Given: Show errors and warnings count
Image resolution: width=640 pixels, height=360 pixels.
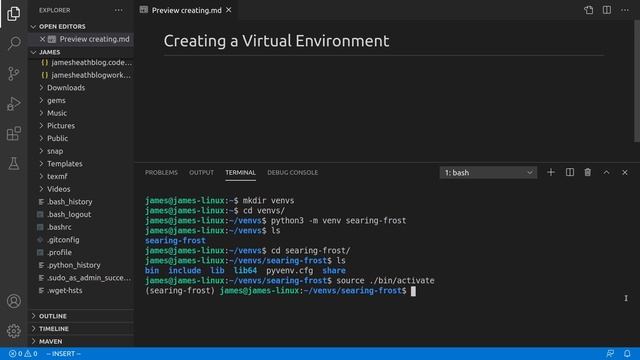Looking at the screenshot, I should pyautogui.click(x=23, y=353).
